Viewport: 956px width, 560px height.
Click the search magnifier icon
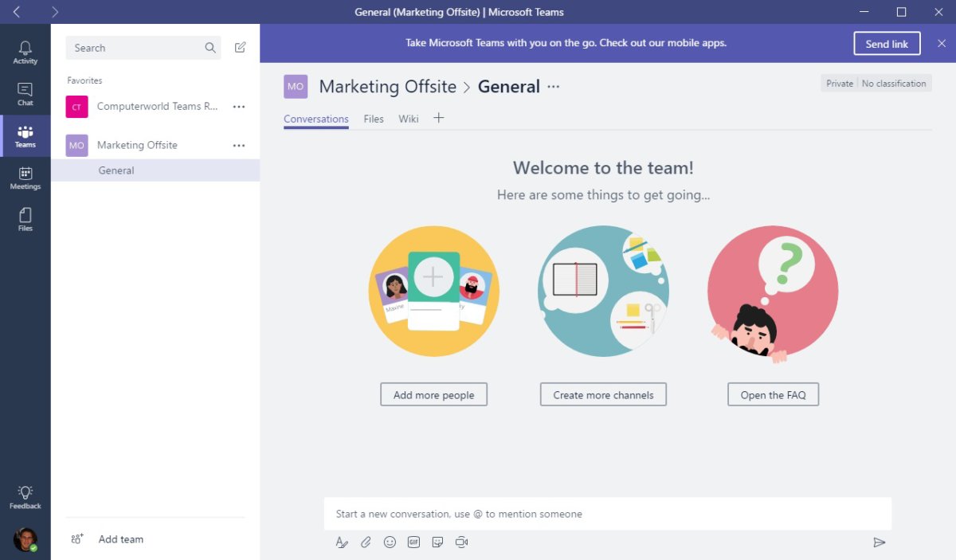coord(210,48)
